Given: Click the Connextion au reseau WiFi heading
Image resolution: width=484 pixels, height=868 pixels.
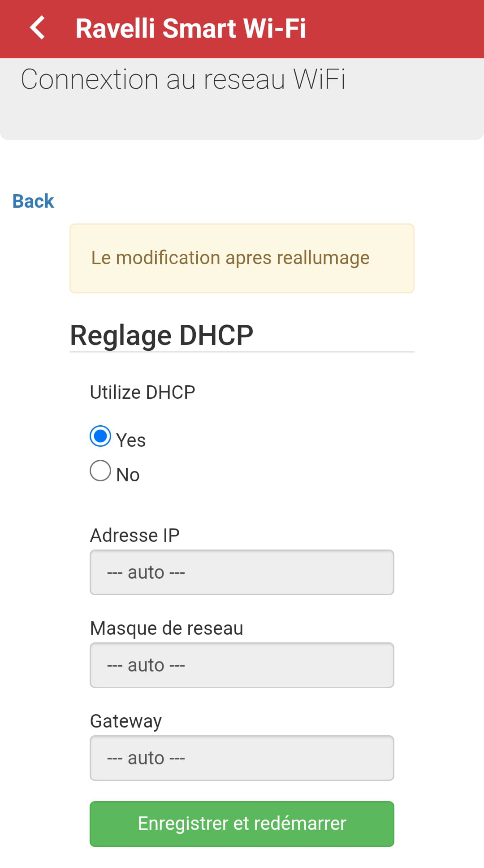Looking at the screenshot, I should click(183, 80).
